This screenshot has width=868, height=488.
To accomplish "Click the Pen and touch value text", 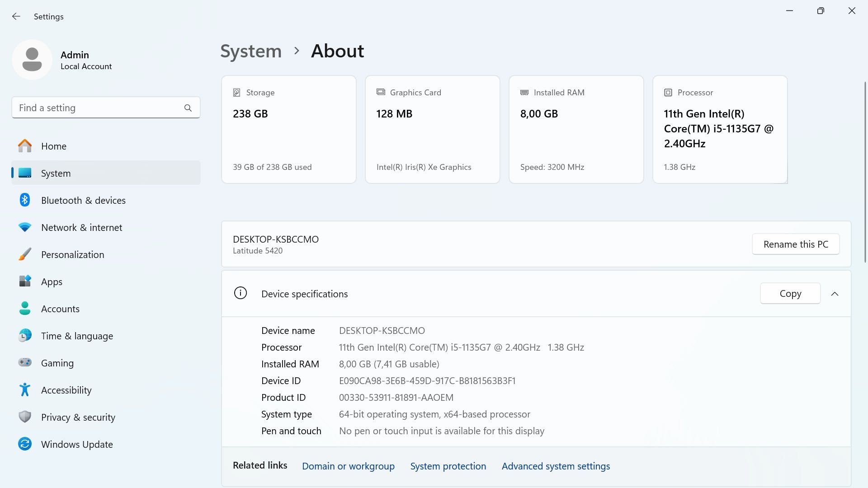I will (x=442, y=431).
